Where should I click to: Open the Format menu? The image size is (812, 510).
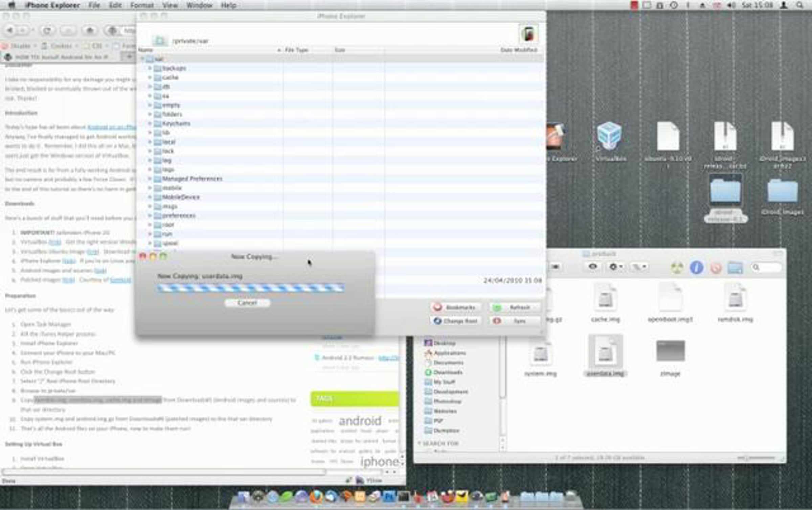[x=142, y=5]
